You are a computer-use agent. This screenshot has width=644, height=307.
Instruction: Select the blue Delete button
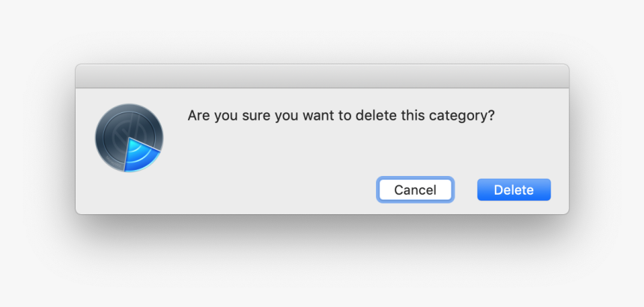tap(514, 189)
